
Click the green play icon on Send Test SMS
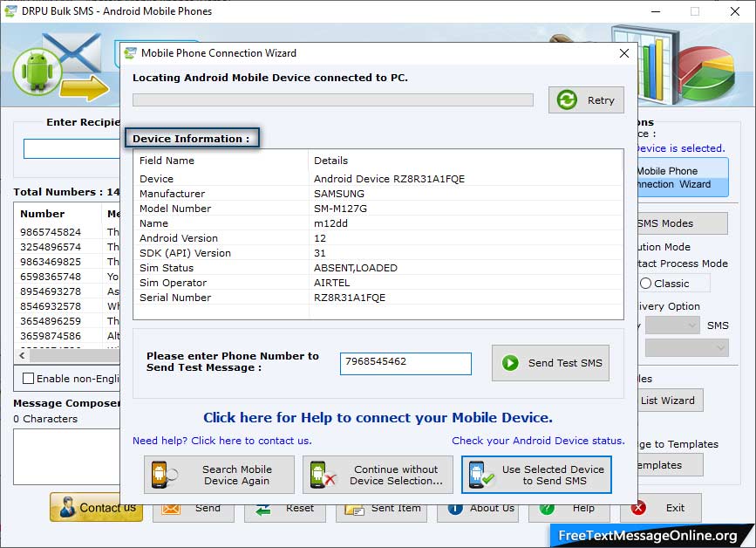point(510,363)
